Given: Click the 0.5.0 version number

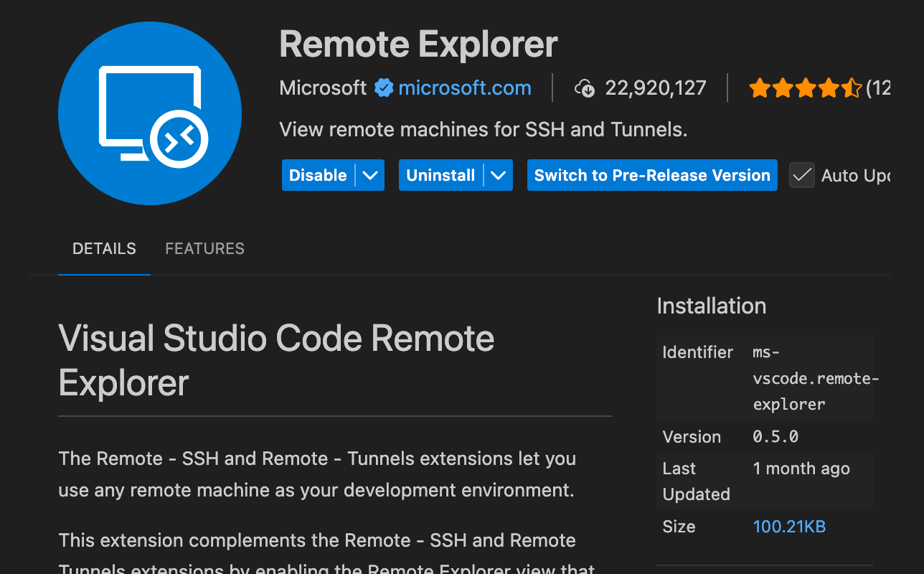Looking at the screenshot, I should click(775, 437).
